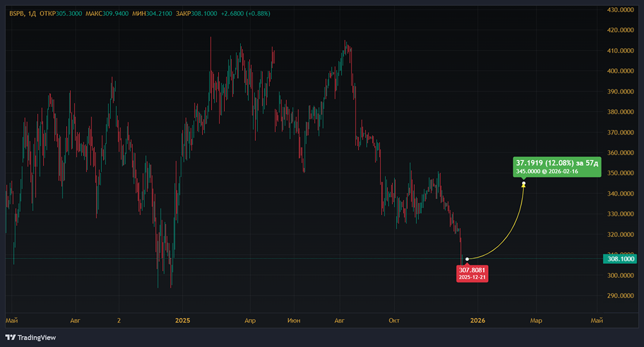Select the white forecast start point

click(466, 259)
